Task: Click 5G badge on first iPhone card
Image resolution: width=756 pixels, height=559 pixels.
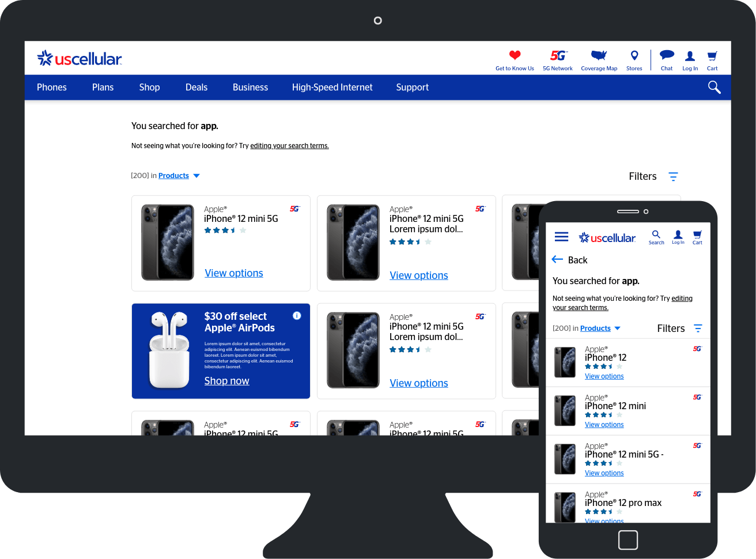Action: click(x=295, y=209)
